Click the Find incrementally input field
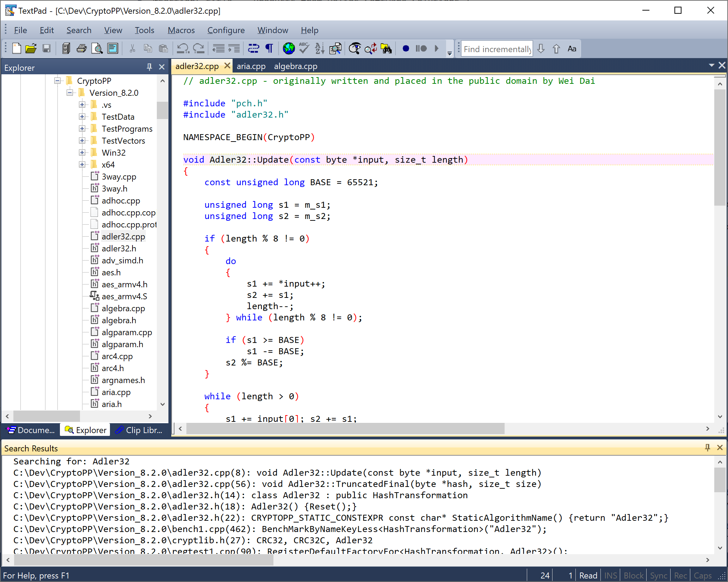The width and height of the screenshot is (728, 582). pos(497,49)
